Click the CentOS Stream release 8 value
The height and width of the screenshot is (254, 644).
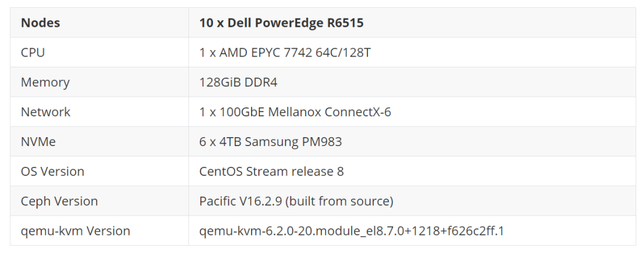tap(271, 172)
